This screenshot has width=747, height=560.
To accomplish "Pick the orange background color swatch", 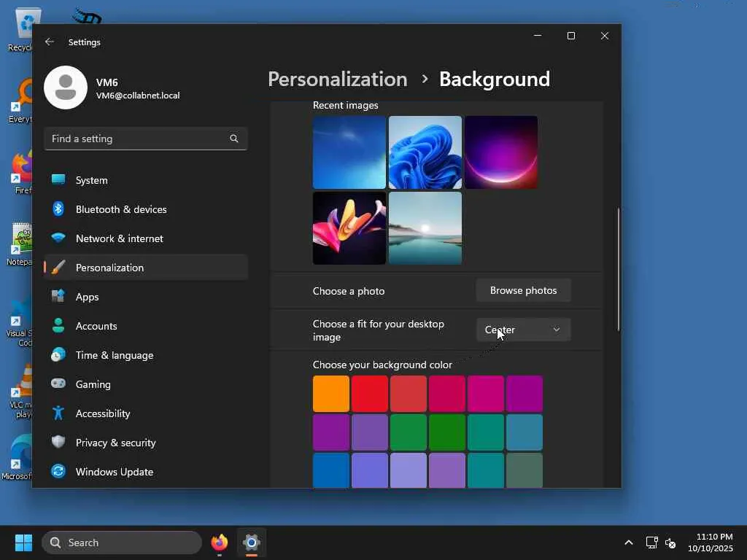I will tap(331, 394).
